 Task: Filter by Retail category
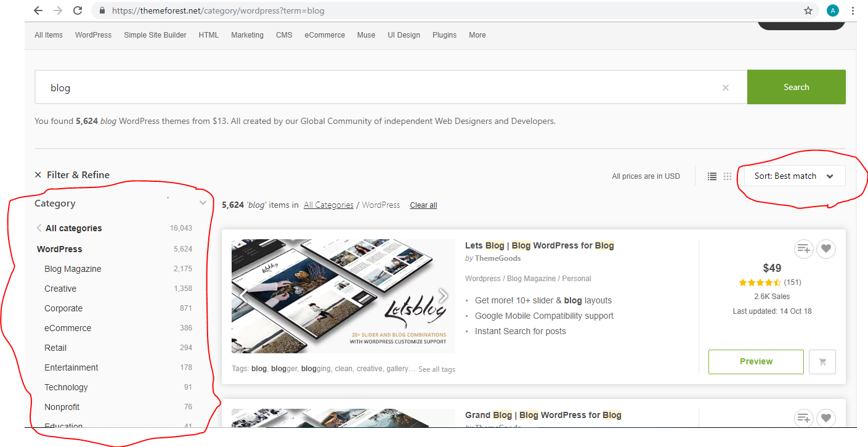pos(55,348)
